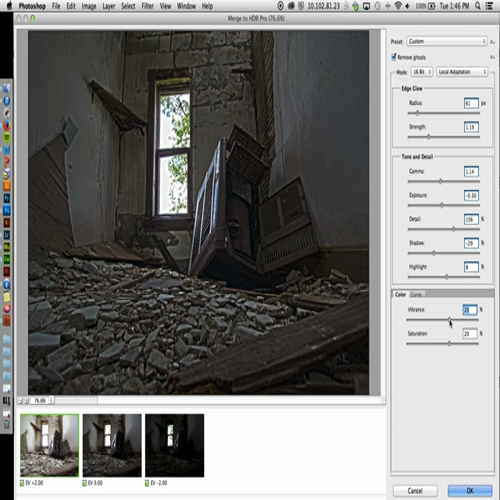
Task: Click the Vibrance slider track
Action: (442, 320)
